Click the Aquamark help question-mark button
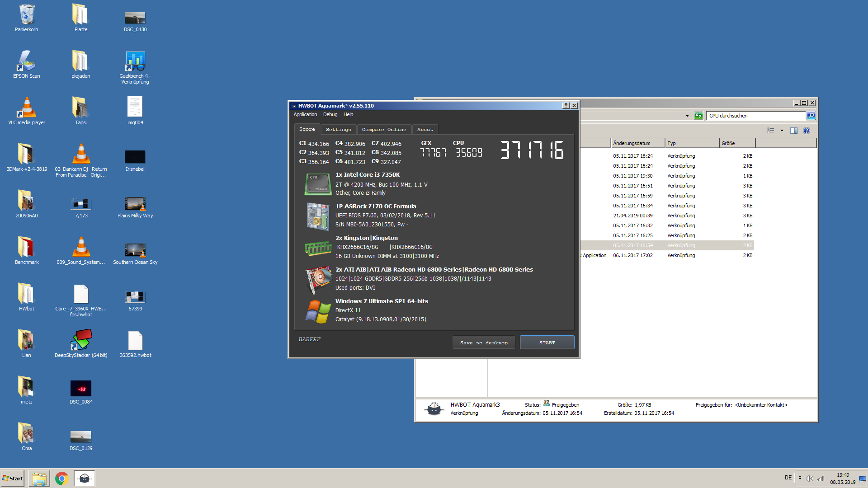 [x=566, y=106]
